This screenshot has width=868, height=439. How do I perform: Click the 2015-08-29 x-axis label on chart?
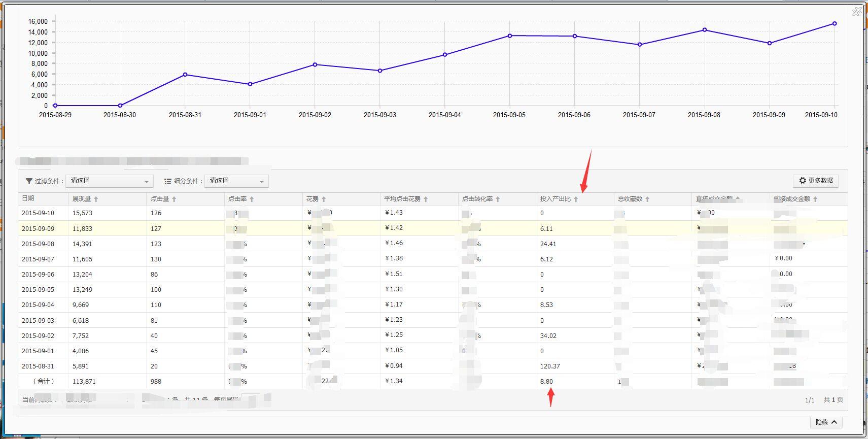pos(55,115)
